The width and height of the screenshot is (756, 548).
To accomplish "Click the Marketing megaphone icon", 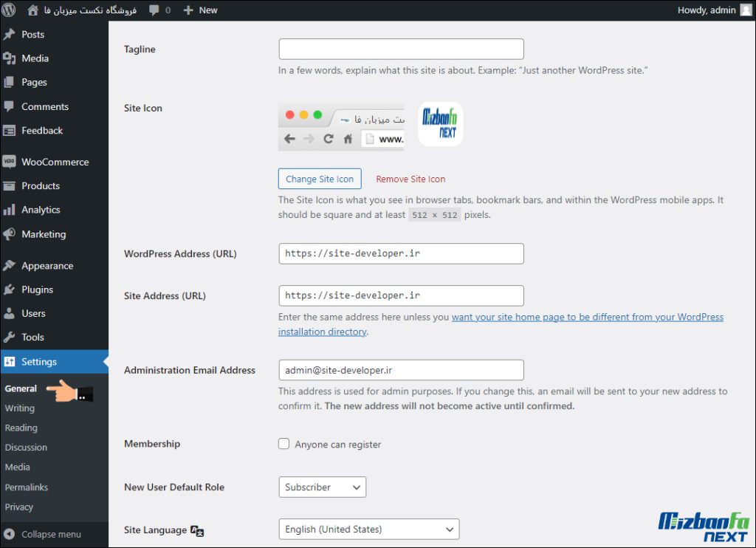I will [x=10, y=234].
